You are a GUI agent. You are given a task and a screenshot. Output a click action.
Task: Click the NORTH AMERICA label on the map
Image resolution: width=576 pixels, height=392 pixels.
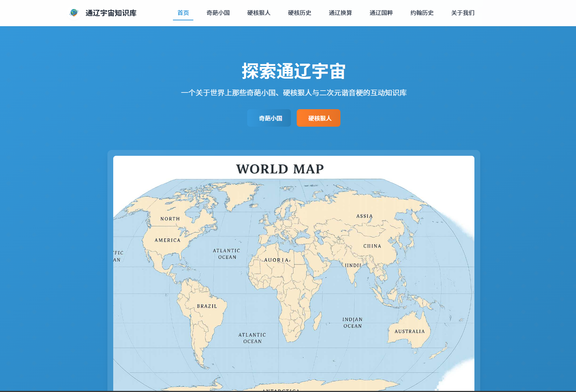coord(168,229)
